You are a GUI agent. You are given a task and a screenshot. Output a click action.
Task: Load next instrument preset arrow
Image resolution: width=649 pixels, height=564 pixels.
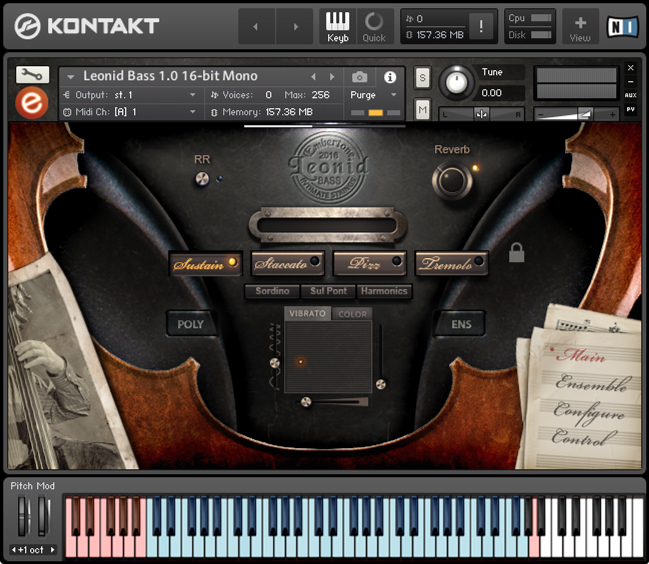[x=332, y=77]
